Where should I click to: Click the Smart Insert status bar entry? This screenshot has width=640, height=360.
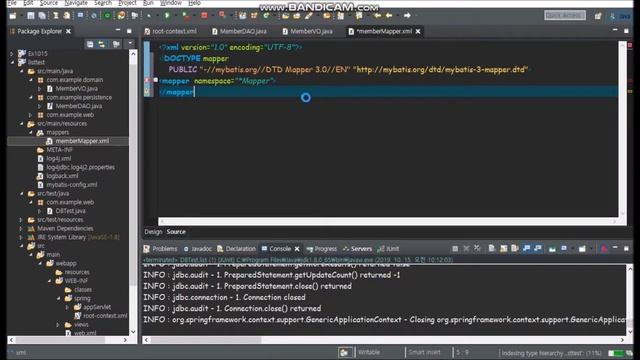tap(424, 352)
